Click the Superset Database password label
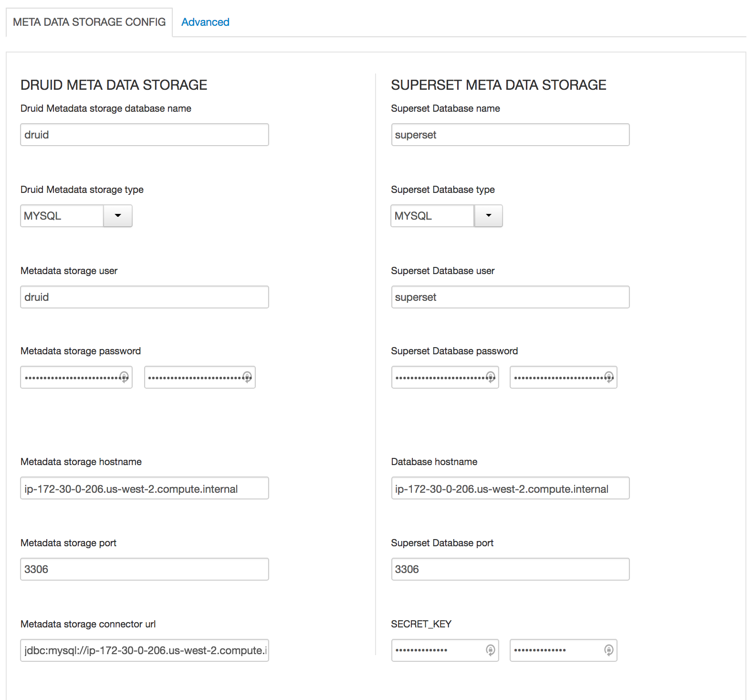Screen dimensions: 754x700 pos(454,351)
